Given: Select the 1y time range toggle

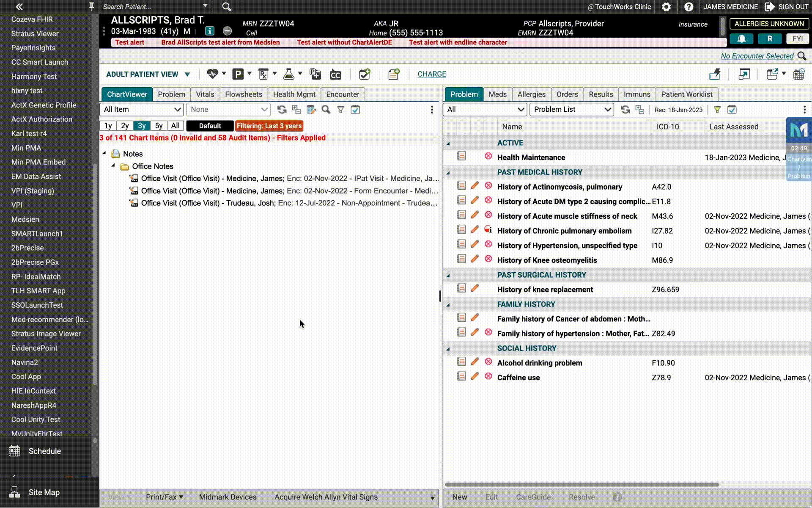Looking at the screenshot, I should pyautogui.click(x=108, y=126).
